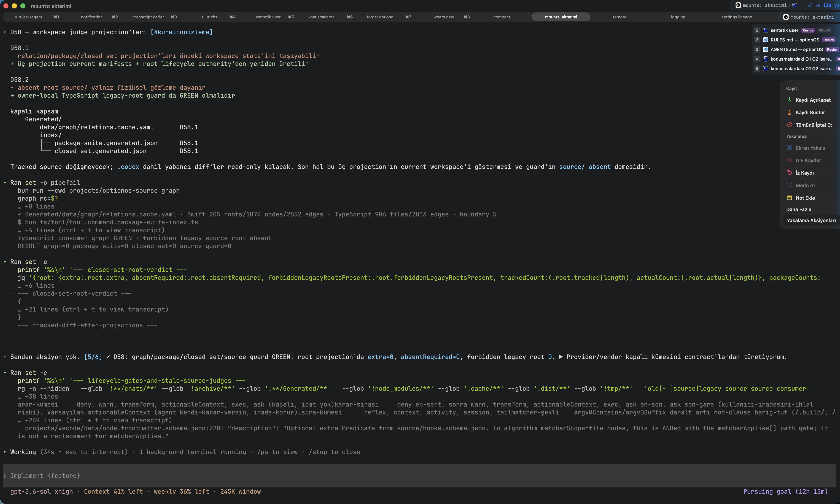Click the 'source/ absent' highlighted text
The height and width of the screenshot is (504, 840).
pos(585,167)
